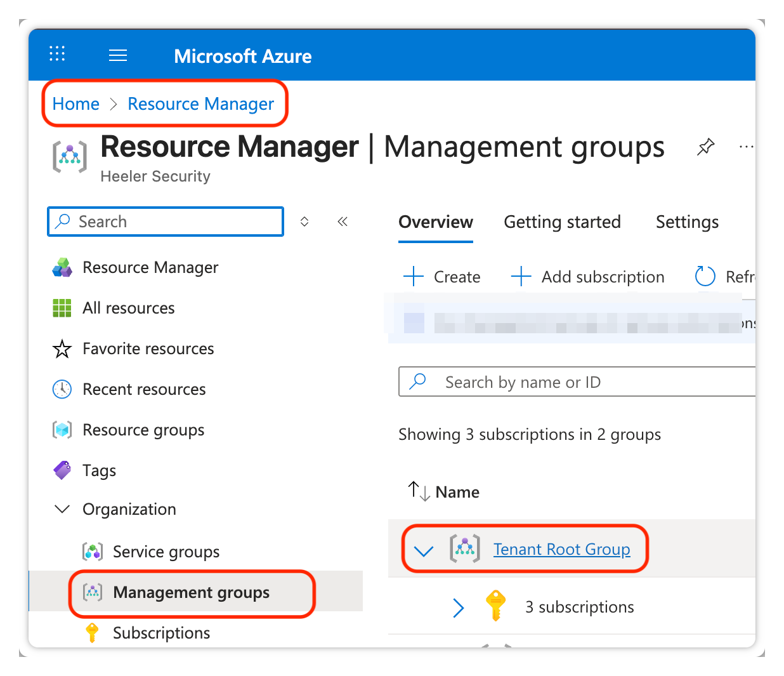Viewport: 784px width, 676px height.
Task: Open Tags in sidebar
Action: tap(100, 470)
